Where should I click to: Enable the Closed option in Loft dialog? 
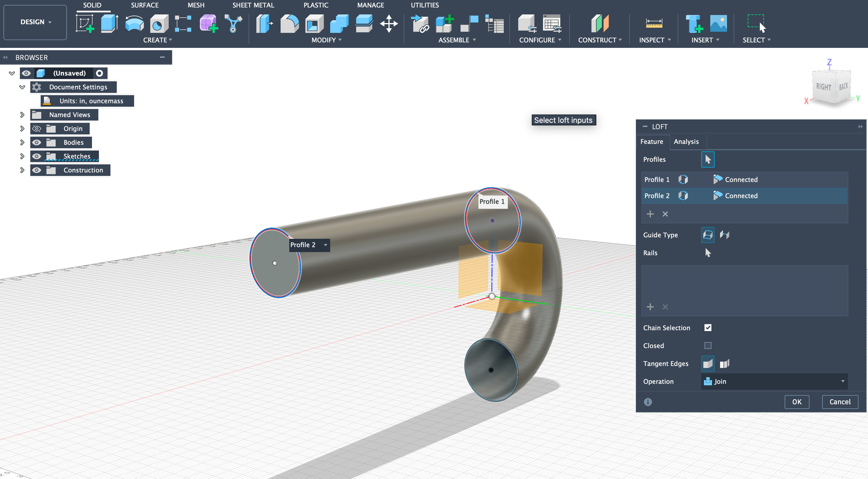708,345
